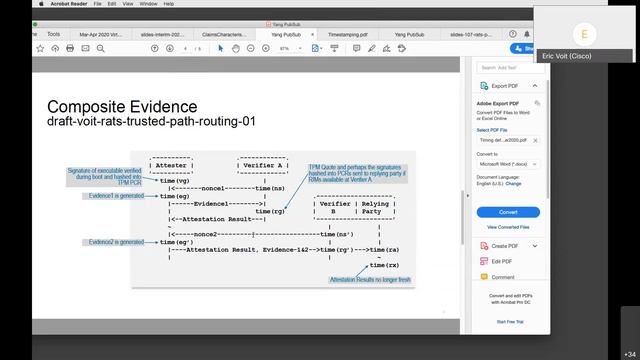Click the blue Convert button
640x360 pixels.
(x=508, y=212)
